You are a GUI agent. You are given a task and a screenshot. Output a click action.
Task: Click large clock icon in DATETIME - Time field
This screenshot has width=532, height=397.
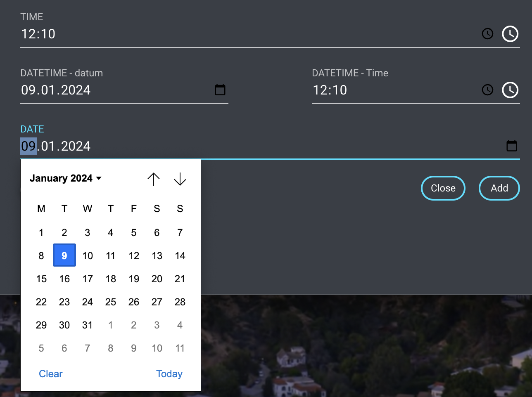510,90
